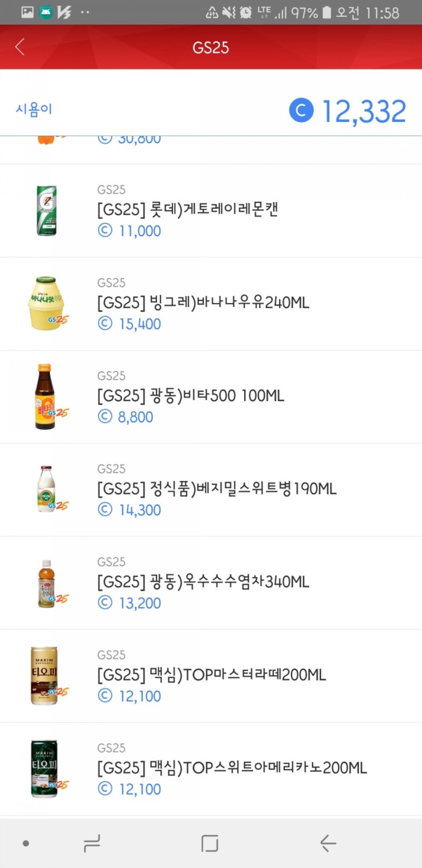Tap the TOP Sweet Americano green can image
Viewport: 422px width, 868px height.
46,768
